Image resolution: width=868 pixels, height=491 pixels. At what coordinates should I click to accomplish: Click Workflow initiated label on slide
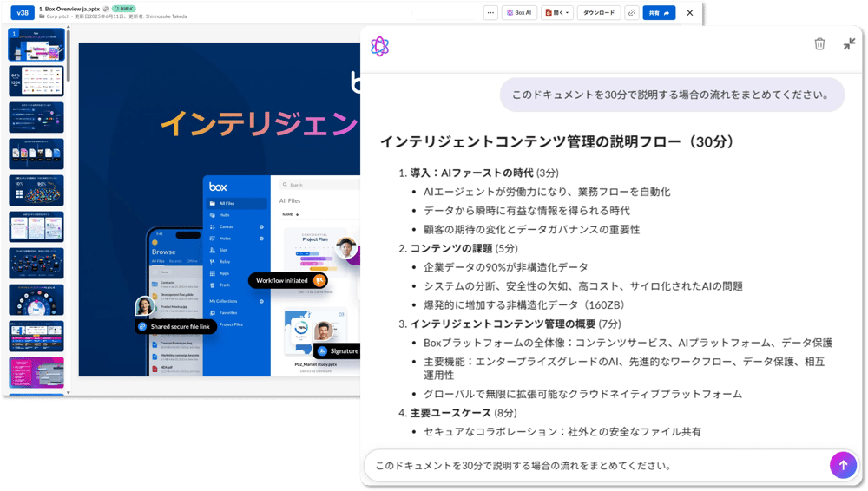click(288, 281)
